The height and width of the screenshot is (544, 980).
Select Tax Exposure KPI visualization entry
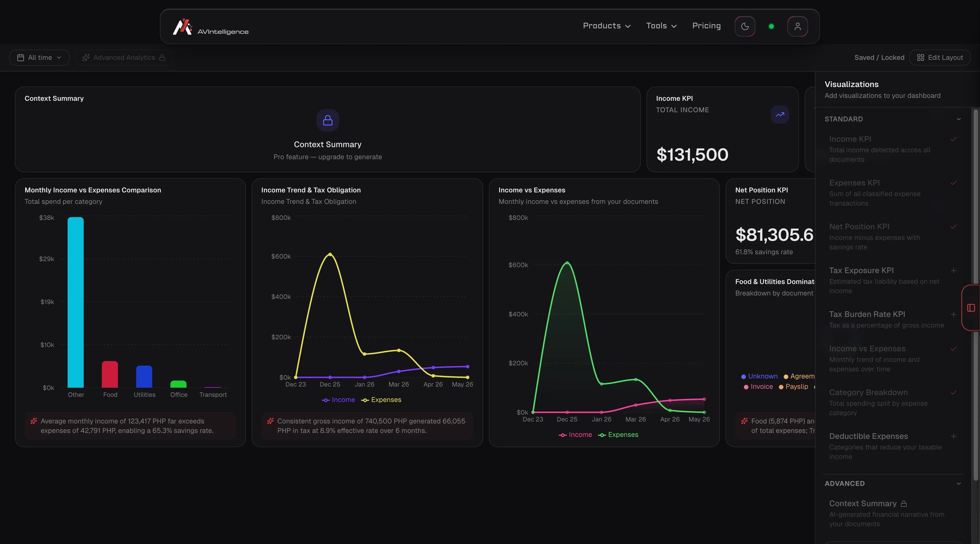893,280
